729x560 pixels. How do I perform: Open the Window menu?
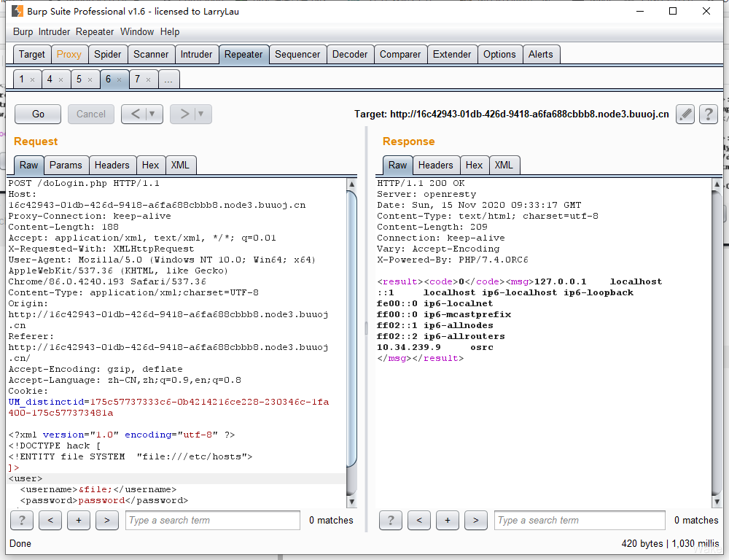click(137, 31)
